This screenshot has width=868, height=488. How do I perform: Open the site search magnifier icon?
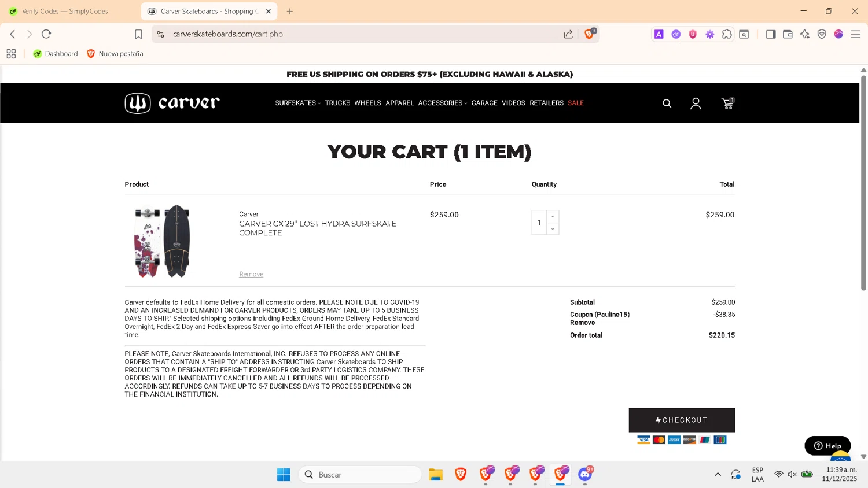pos(667,103)
